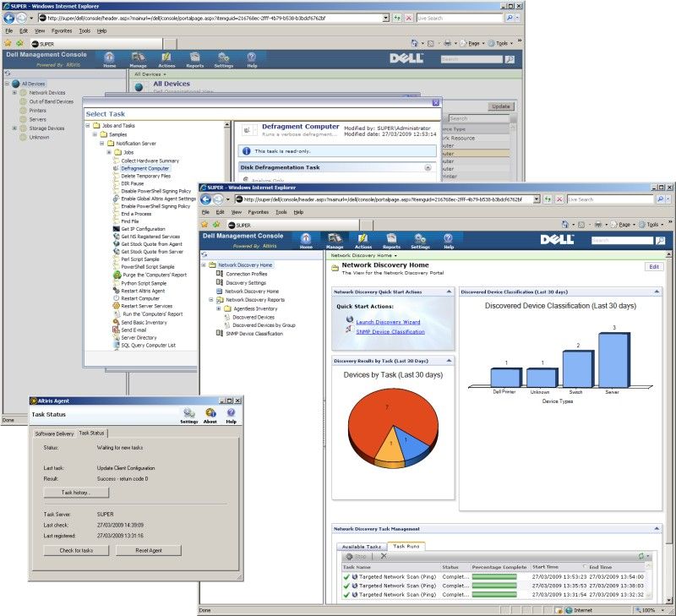Switch to Software Delivery tab in Altiris Agent
The width and height of the screenshot is (676, 616).
point(54,433)
